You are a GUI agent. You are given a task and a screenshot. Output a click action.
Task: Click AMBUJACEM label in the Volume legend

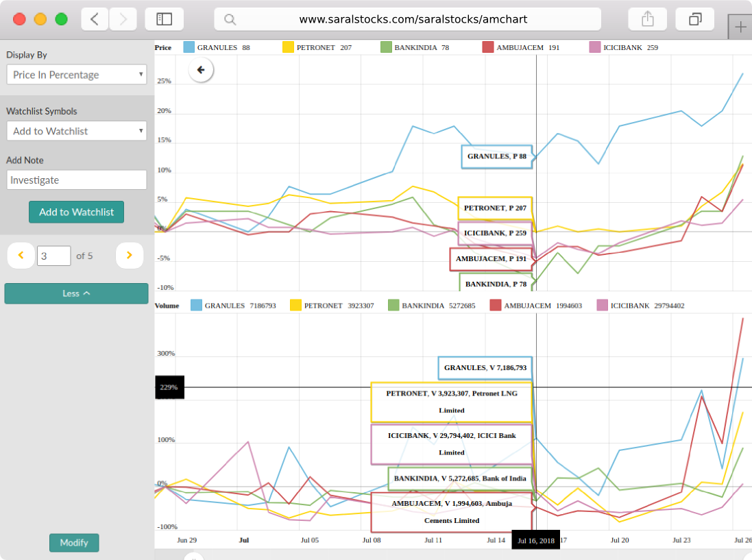pyautogui.click(x=528, y=306)
